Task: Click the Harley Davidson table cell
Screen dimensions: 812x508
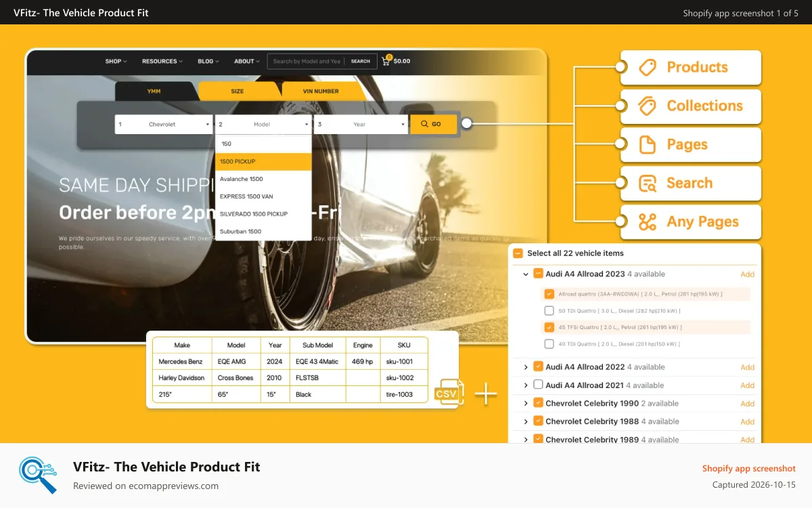Action: (x=181, y=378)
